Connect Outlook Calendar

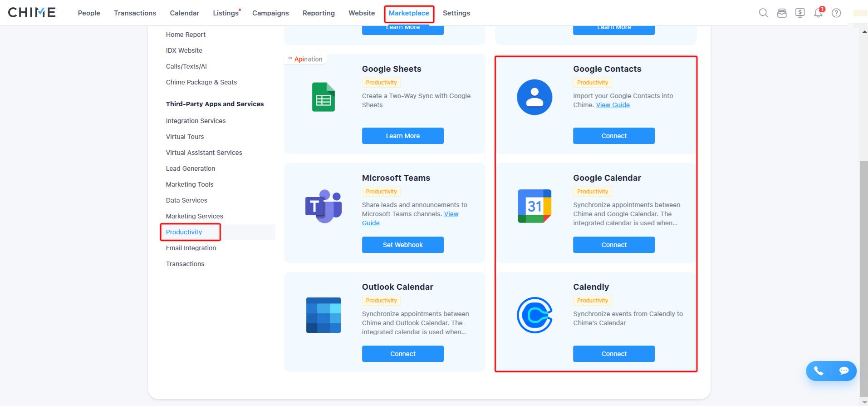pos(403,354)
